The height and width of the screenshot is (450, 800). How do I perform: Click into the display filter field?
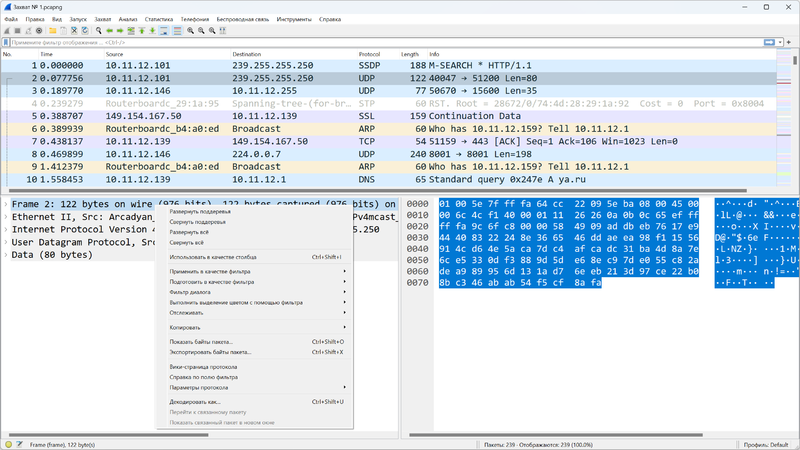pos(386,42)
